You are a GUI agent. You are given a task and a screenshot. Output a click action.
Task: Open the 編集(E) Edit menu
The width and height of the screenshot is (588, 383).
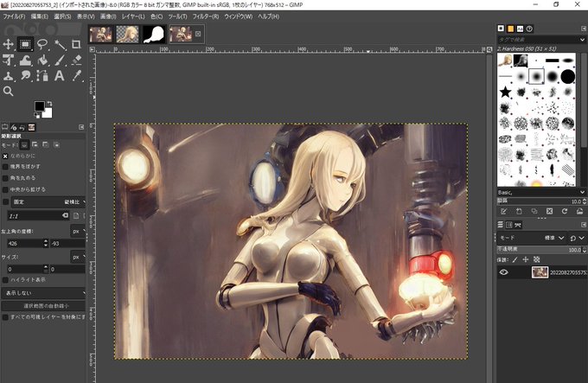pyautogui.click(x=40, y=16)
